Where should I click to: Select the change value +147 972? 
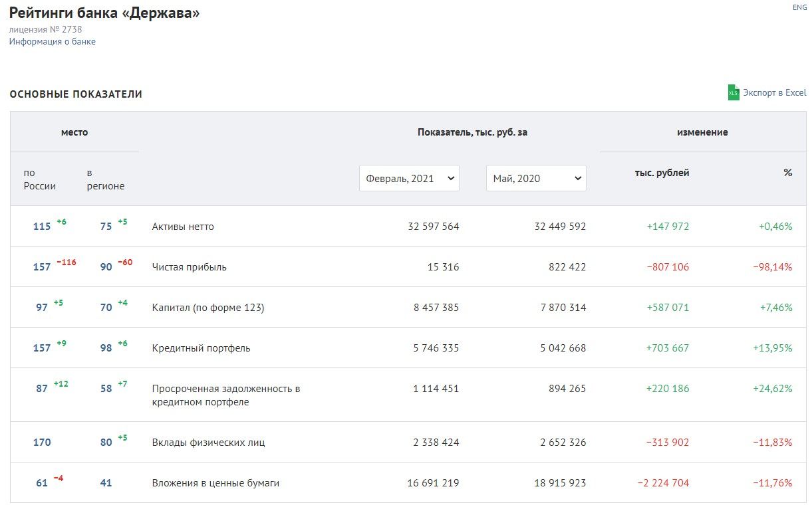668,227
